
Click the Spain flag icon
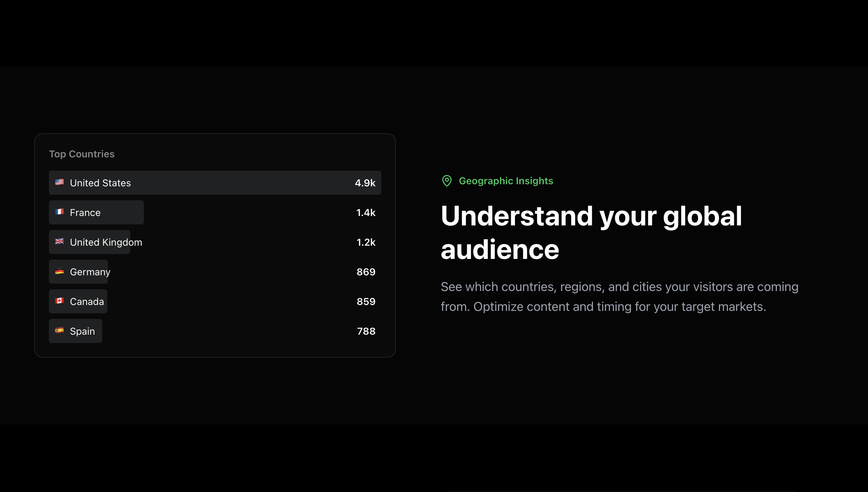pos(59,330)
